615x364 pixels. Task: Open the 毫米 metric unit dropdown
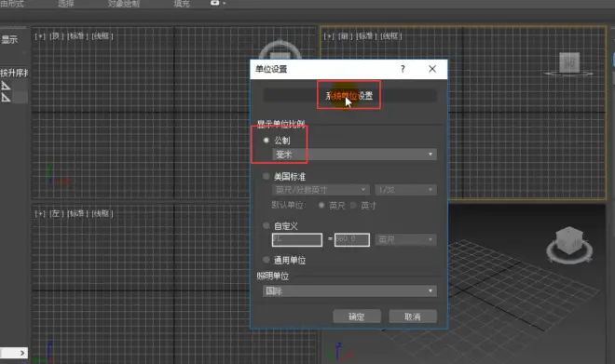click(x=354, y=155)
